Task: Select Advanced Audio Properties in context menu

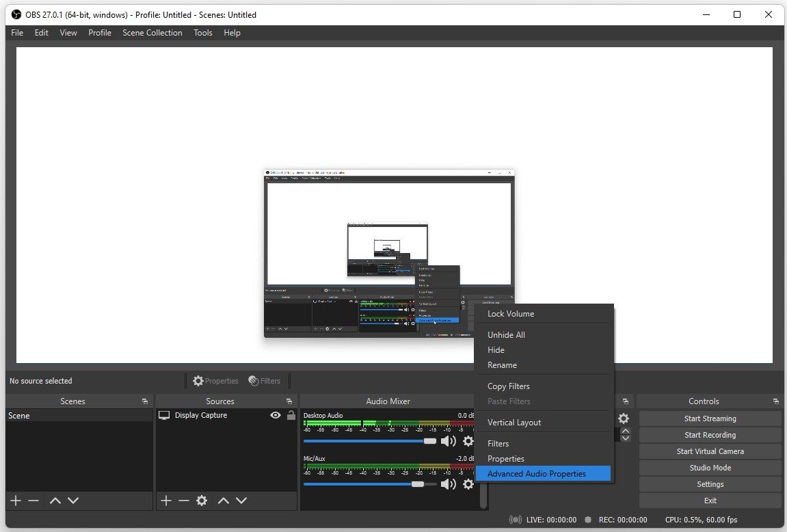Action: pyautogui.click(x=537, y=474)
